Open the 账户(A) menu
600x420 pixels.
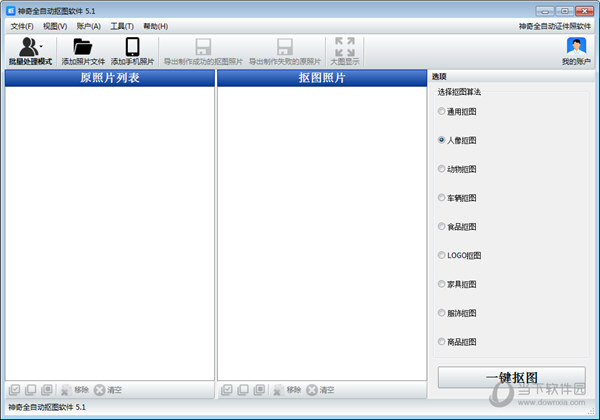coord(88,26)
